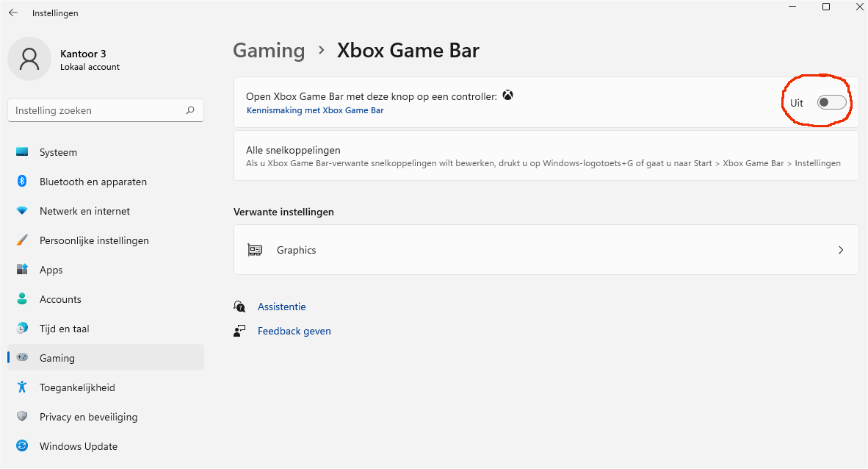Viewport: 868px width, 469px height.
Task: Click the Instelling zoeken search field
Action: coord(106,110)
